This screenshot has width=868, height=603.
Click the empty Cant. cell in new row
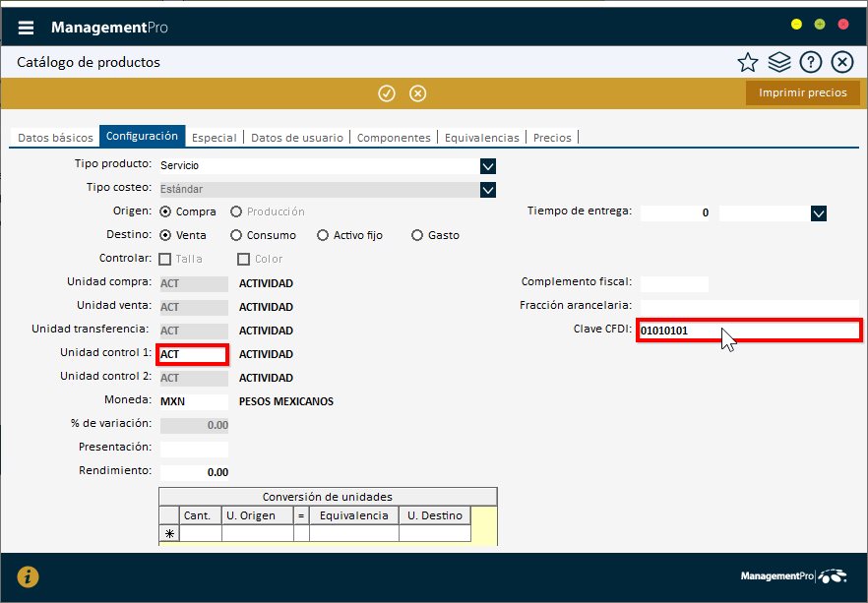click(x=200, y=533)
